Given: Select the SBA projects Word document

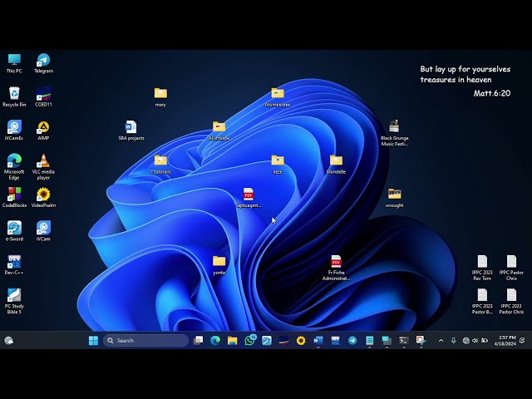Looking at the screenshot, I should click(x=131, y=131).
